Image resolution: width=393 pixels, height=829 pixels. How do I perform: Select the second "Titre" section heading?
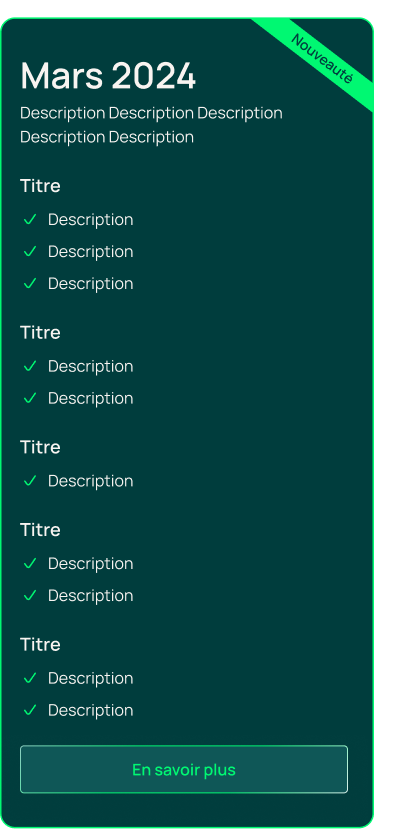pyautogui.click(x=40, y=333)
